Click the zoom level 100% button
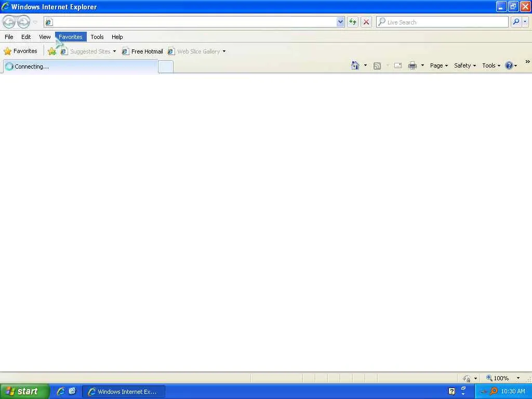The height and width of the screenshot is (399, 532). (x=497, y=378)
